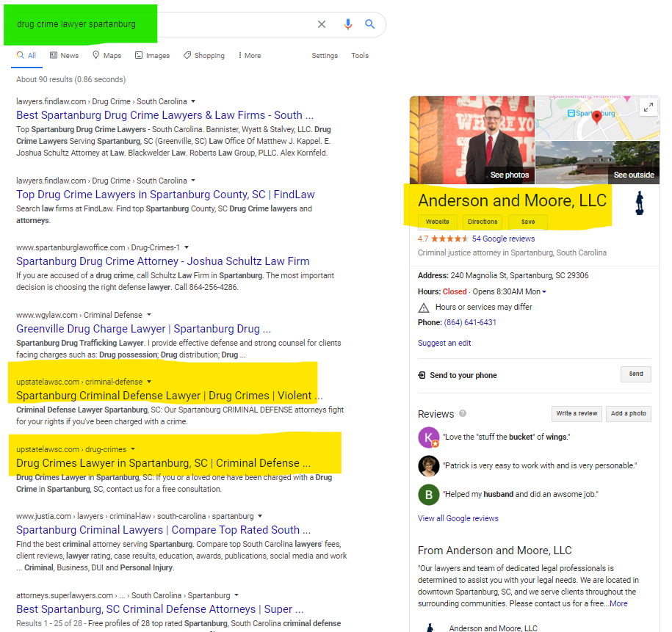Image resolution: width=672 pixels, height=632 pixels.
Task: Open Best Spartanburg Drug Crime Lawyers & Law Firms result
Action: tap(165, 115)
